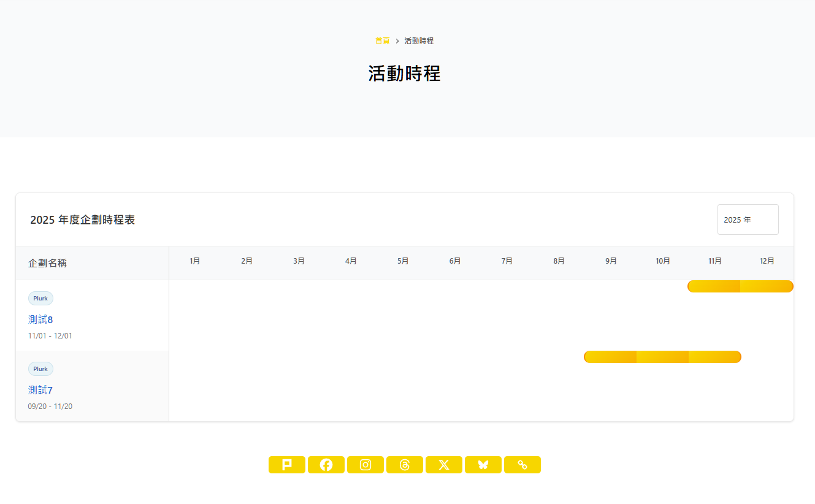
Task: Click the 首頁 breadcrumb link
Action: click(382, 41)
